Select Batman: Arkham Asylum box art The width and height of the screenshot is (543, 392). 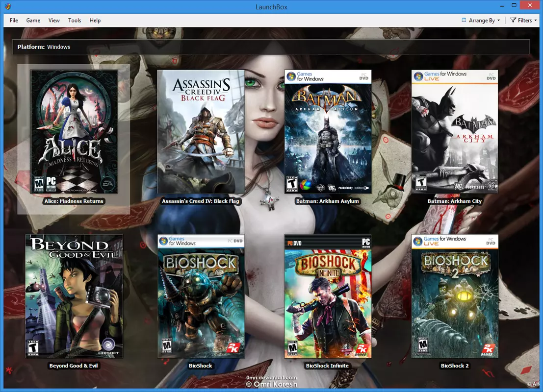pos(328,132)
